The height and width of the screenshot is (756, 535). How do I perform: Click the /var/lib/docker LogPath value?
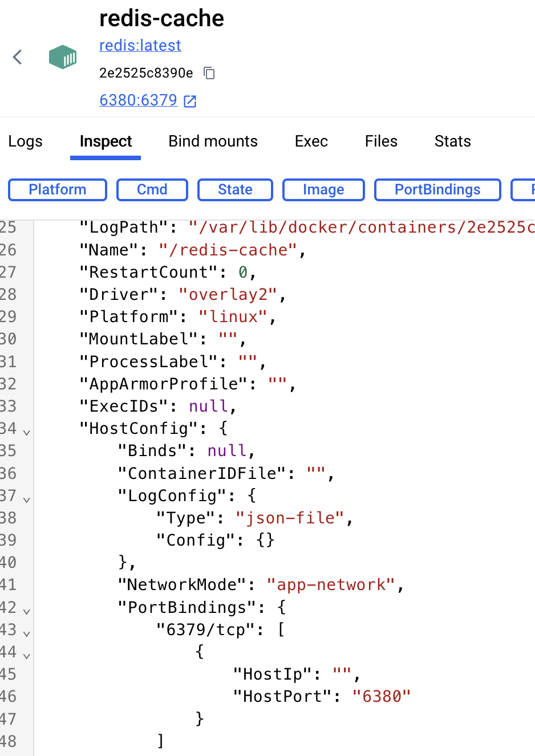click(362, 227)
